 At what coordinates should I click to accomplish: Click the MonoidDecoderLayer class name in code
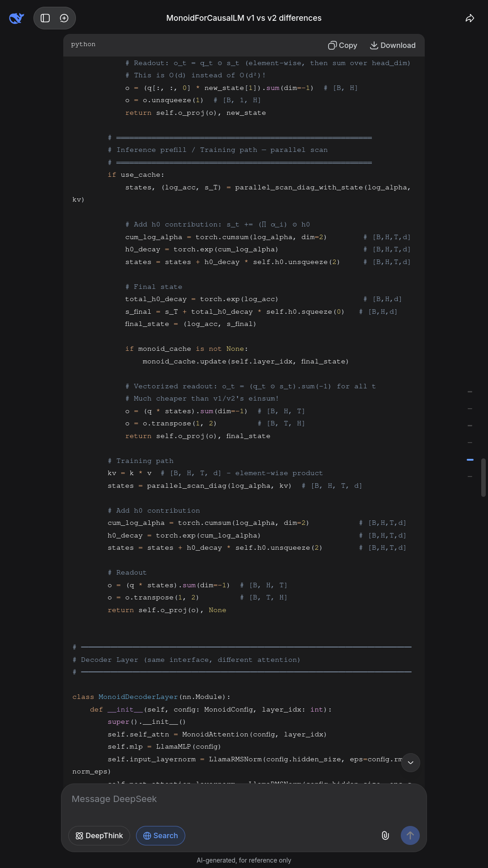click(138, 697)
